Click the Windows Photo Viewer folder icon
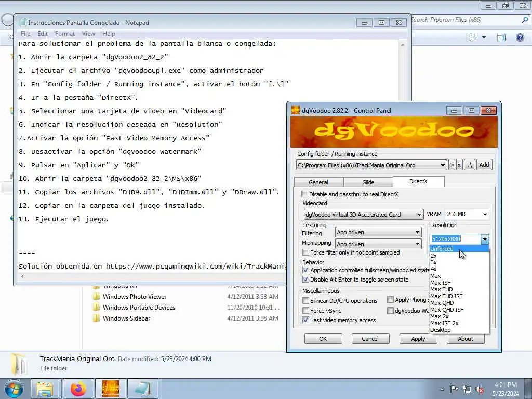 pyautogui.click(x=96, y=297)
